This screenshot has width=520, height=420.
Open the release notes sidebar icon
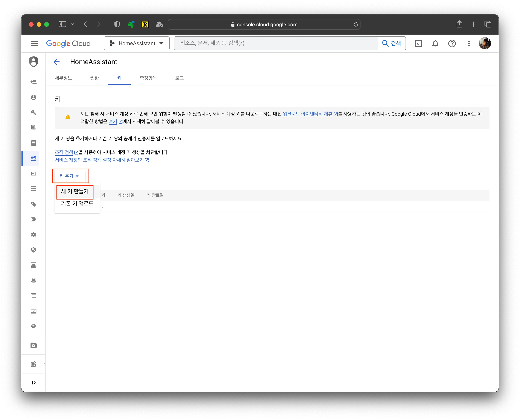pos(34,364)
